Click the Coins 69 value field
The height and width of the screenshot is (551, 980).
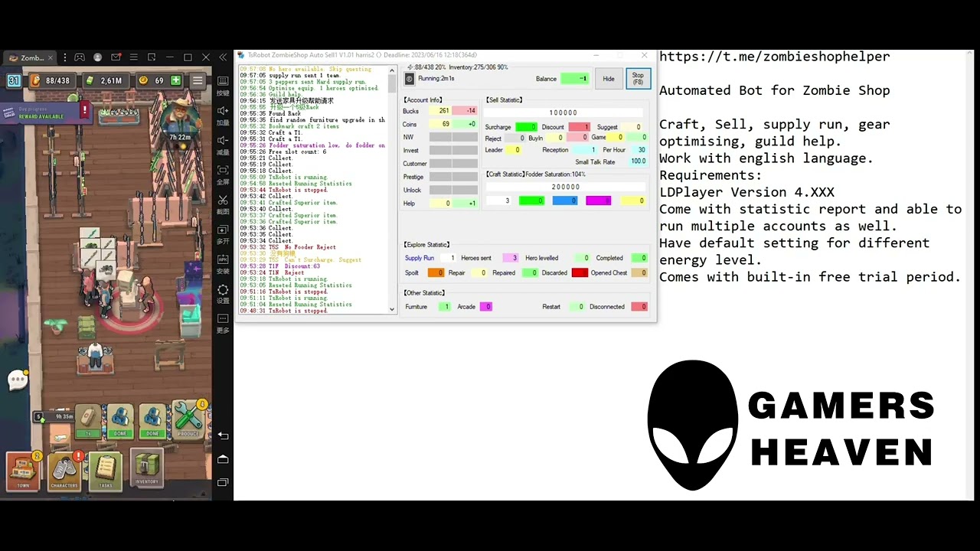pos(439,124)
